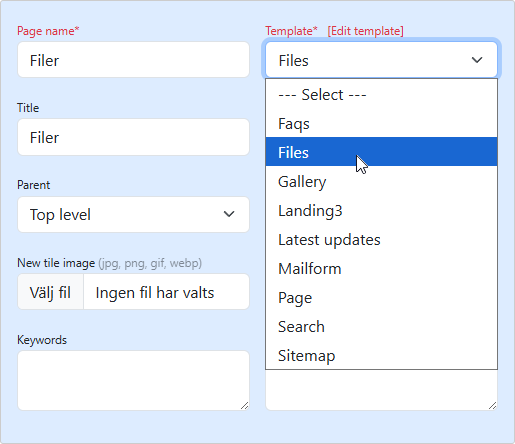
Task: Click the Title input field
Action: [133, 137]
